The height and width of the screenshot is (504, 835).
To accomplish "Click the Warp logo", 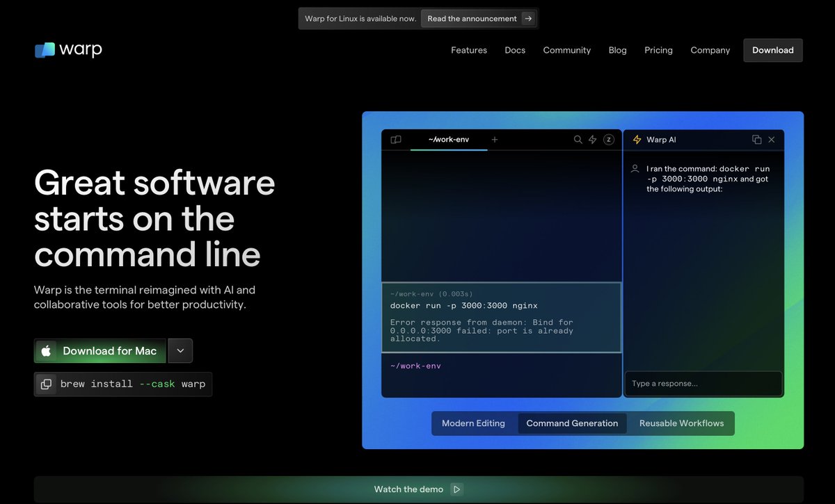I will pyautogui.click(x=68, y=49).
